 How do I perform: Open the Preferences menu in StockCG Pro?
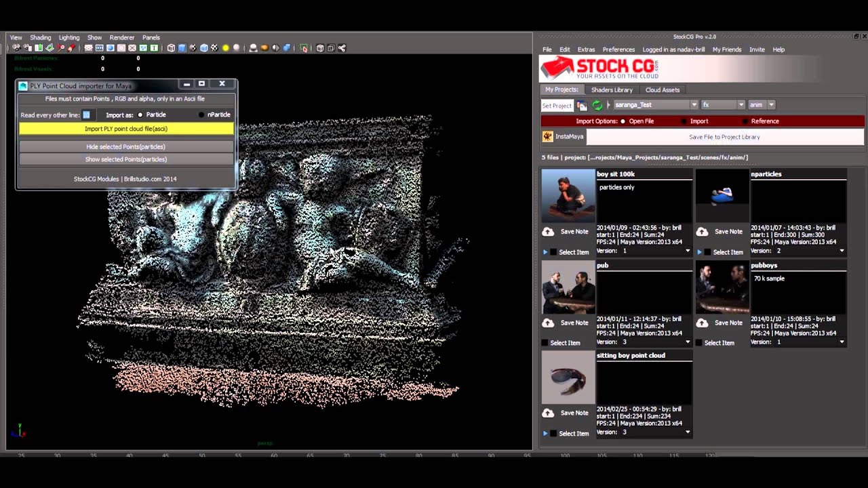click(618, 49)
